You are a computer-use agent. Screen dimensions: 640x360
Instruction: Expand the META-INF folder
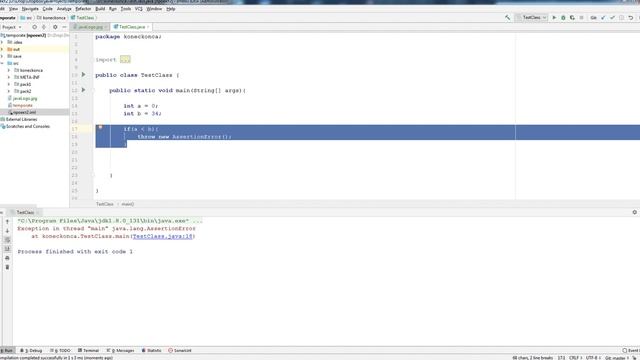[x=9, y=77]
